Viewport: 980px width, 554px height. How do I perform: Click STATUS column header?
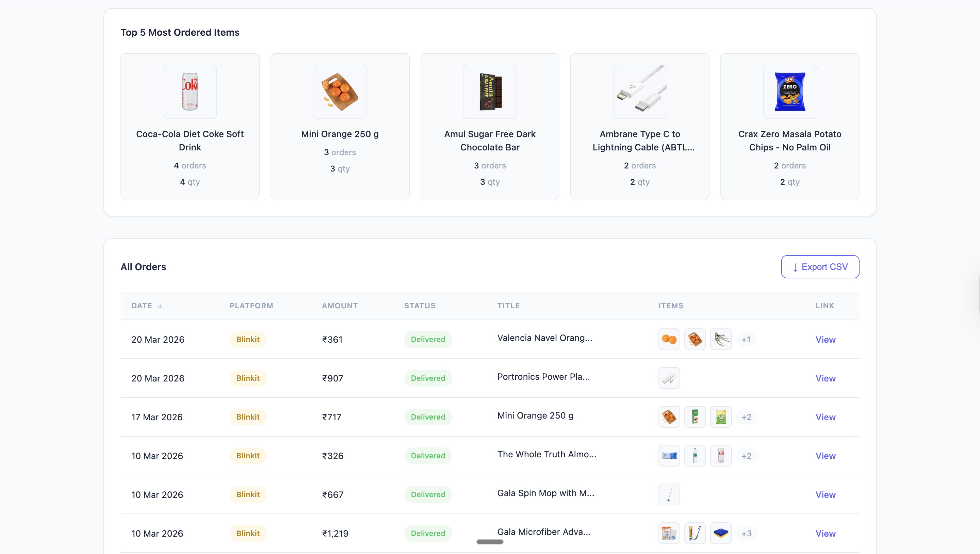[x=420, y=306]
